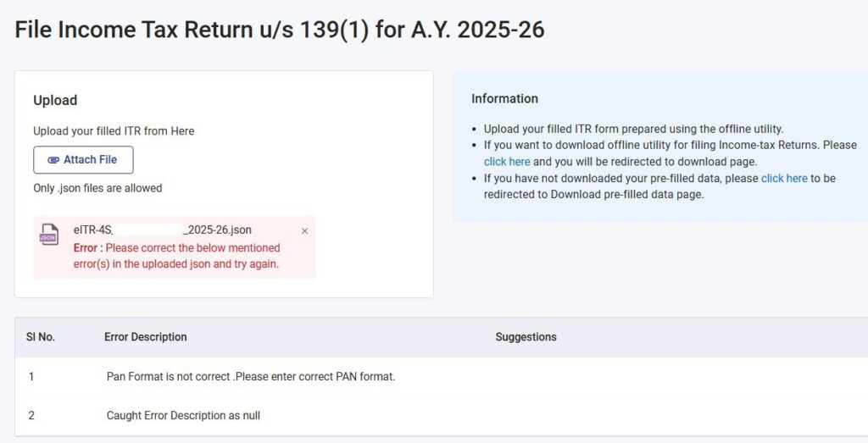Click serial number 2 in the error table
The image size is (868, 443).
point(31,416)
